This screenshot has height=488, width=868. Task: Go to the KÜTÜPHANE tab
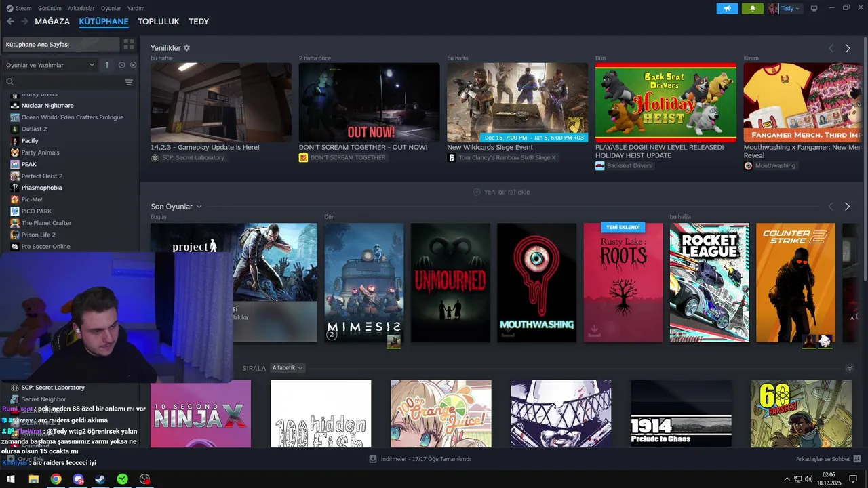coord(104,22)
